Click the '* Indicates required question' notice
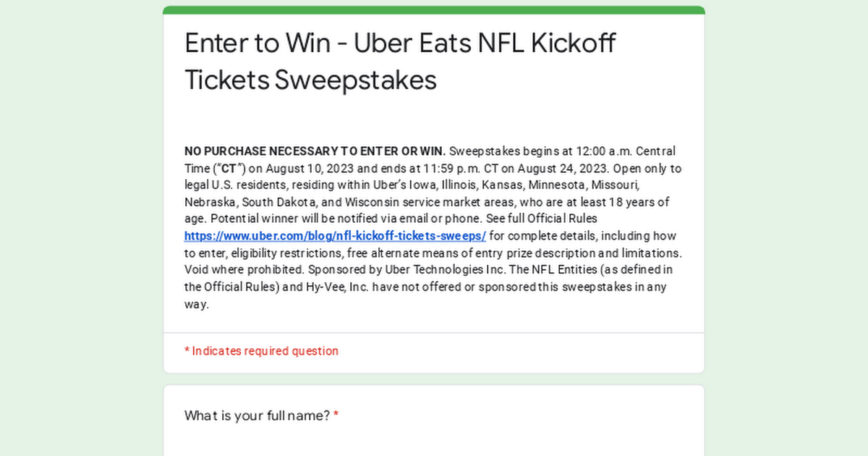This screenshot has width=868, height=456. (261, 351)
